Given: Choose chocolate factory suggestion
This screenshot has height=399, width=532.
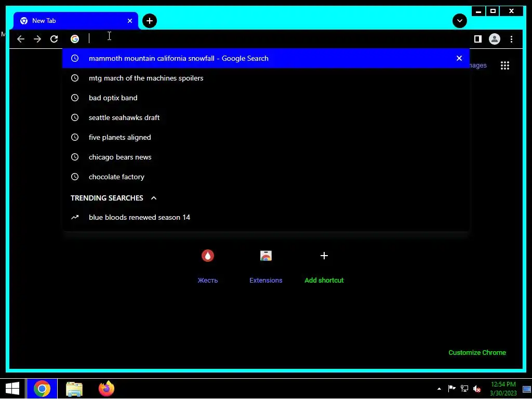Looking at the screenshot, I should [x=266, y=177].
